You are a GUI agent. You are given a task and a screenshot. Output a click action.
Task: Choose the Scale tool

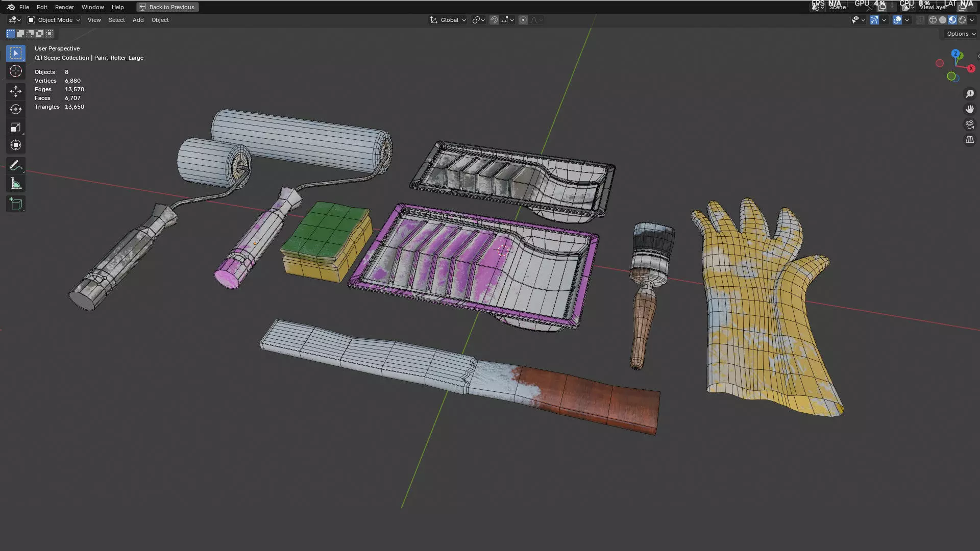tap(15, 128)
